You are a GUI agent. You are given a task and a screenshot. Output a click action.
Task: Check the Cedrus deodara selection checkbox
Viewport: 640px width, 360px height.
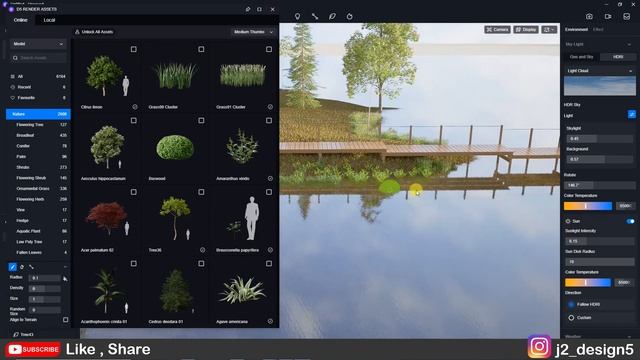tap(201, 264)
